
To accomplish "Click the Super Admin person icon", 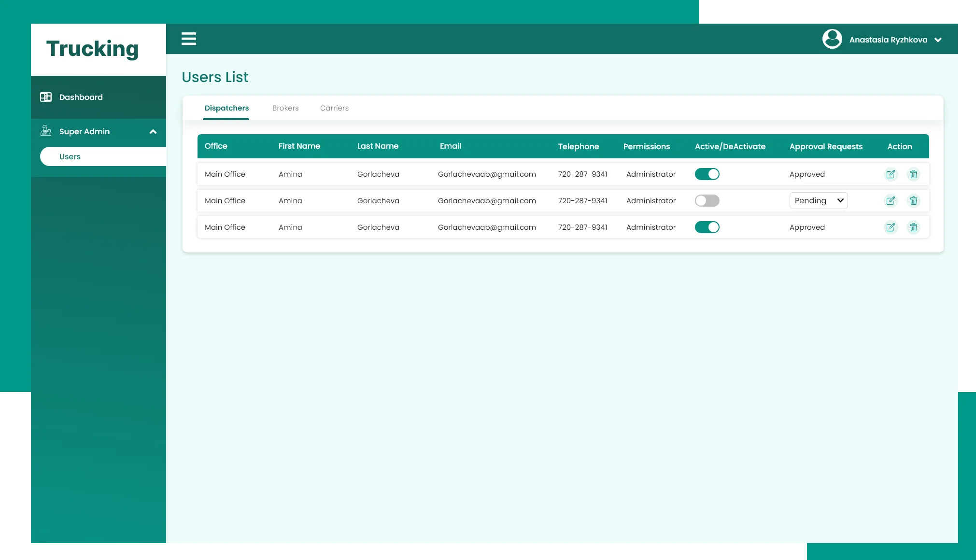I will point(46,131).
